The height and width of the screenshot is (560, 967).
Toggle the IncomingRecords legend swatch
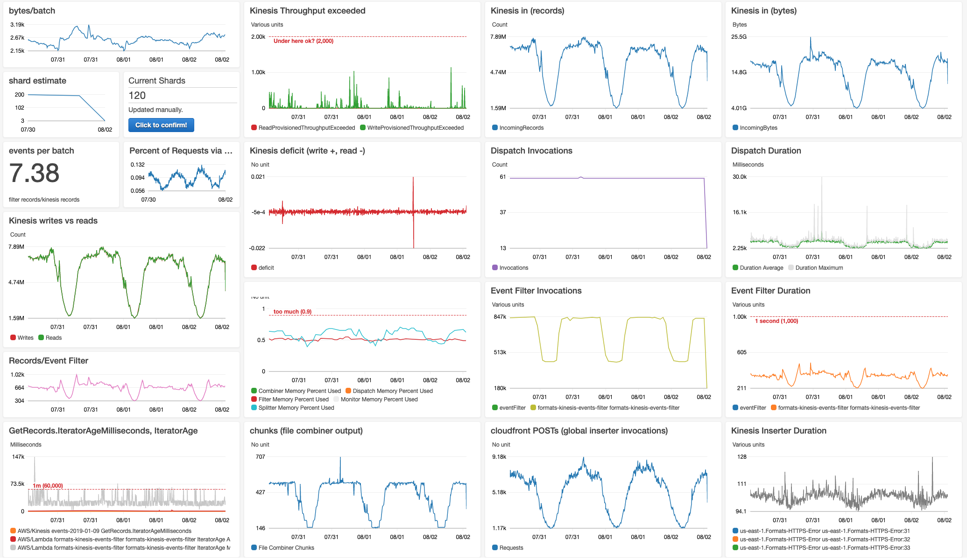click(495, 127)
